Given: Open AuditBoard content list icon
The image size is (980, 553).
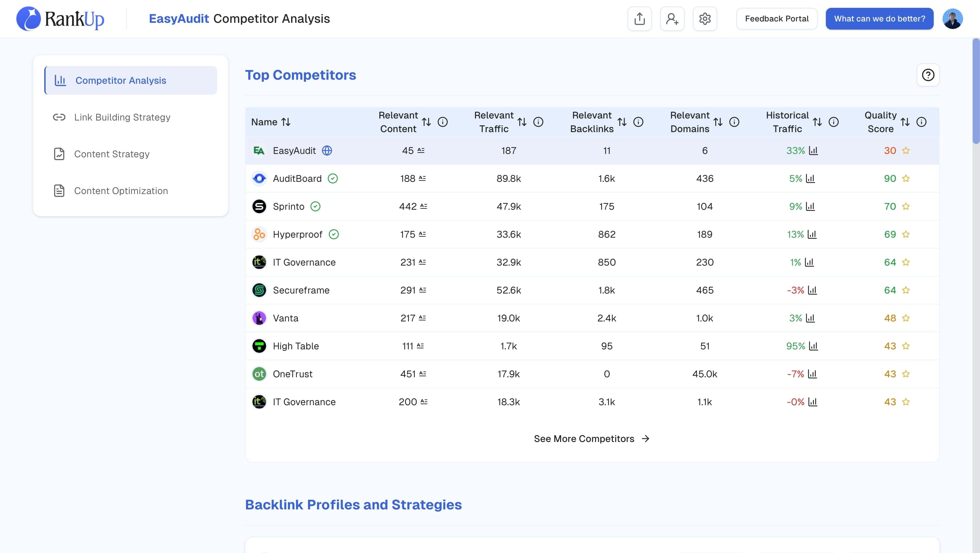Looking at the screenshot, I should point(422,178).
